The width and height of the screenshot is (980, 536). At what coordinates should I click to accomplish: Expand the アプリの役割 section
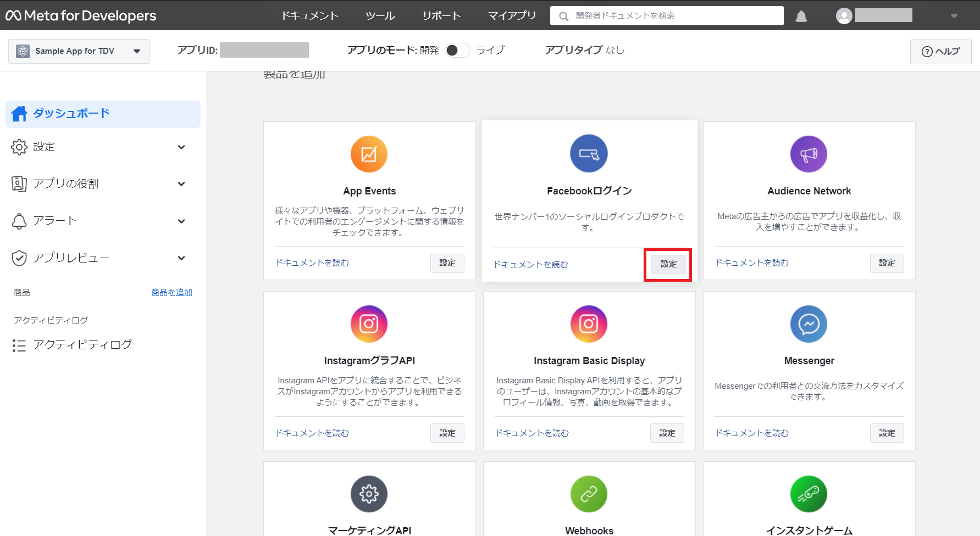pos(181,184)
